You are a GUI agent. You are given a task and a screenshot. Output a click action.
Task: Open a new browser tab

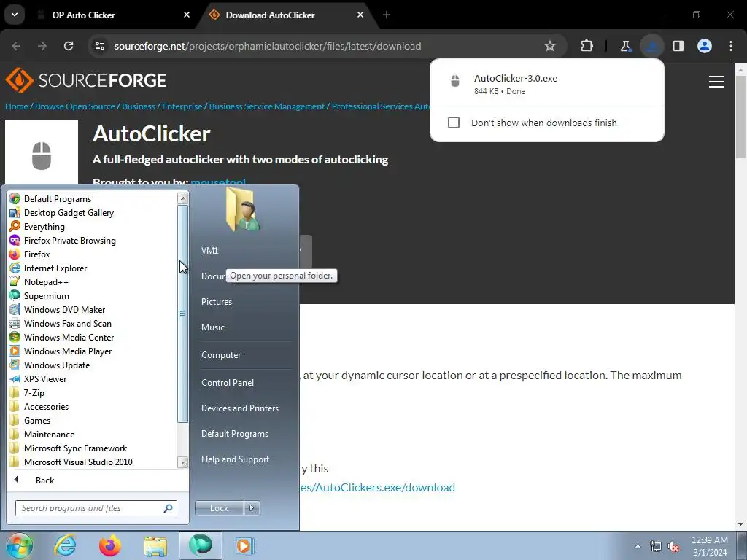pos(387,15)
